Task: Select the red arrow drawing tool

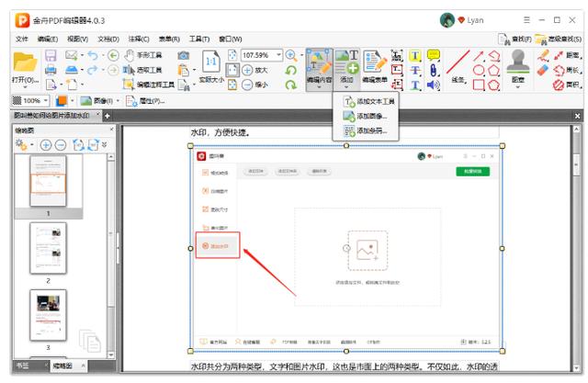Action: click(479, 55)
